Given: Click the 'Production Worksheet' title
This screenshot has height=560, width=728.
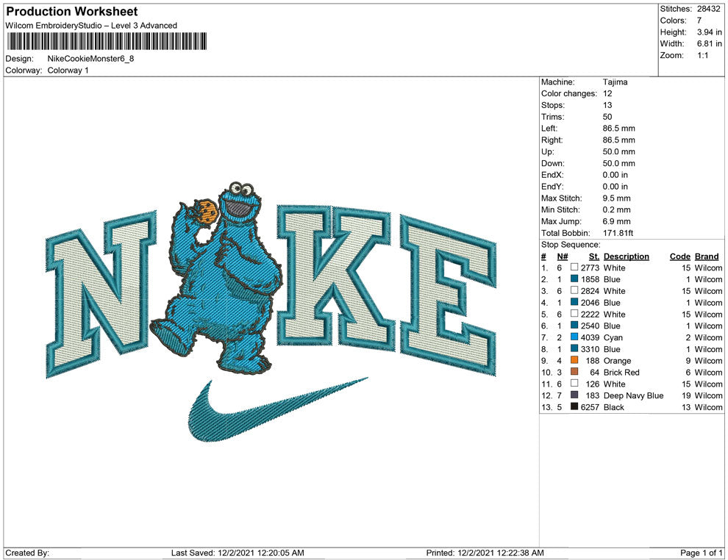Looking at the screenshot, I should click(72, 12).
